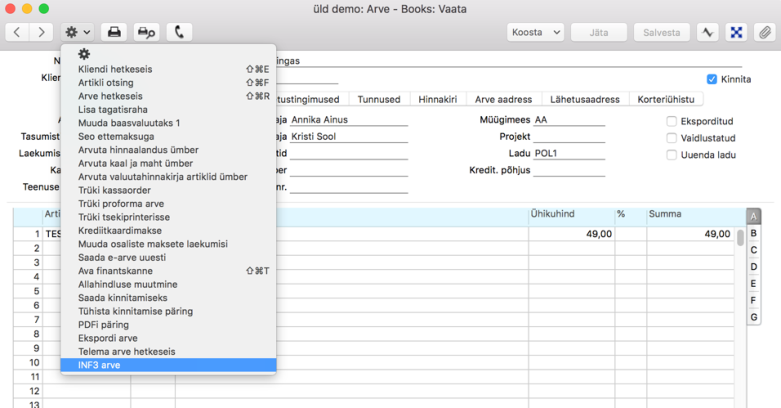Open the Lähetusaadress tab

pyautogui.click(x=585, y=99)
